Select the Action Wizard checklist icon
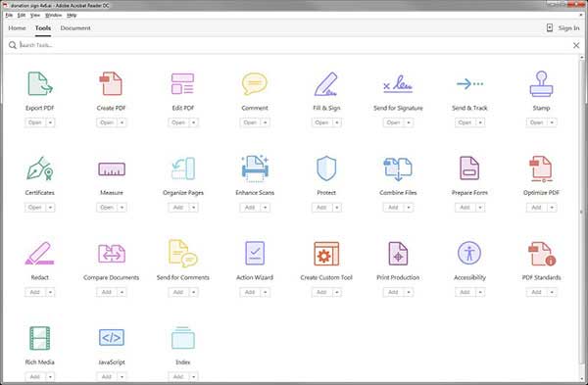The height and width of the screenshot is (385, 588). (255, 254)
